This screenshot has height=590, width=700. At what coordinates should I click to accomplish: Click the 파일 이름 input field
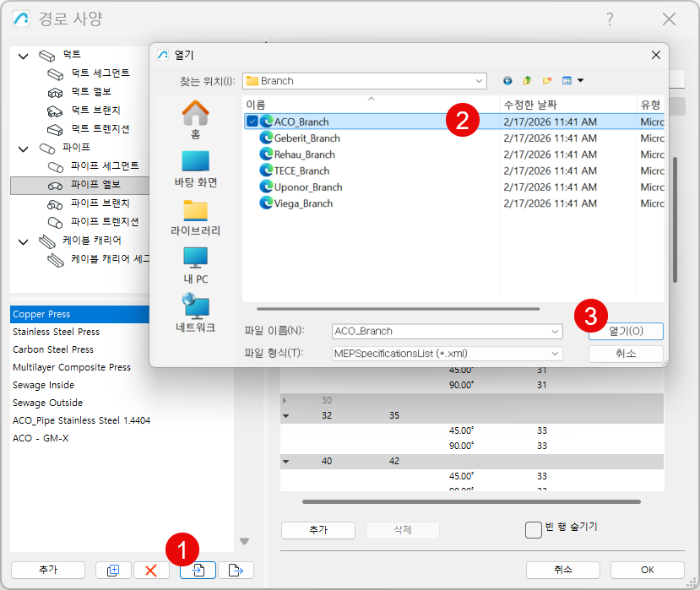[441, 331]
